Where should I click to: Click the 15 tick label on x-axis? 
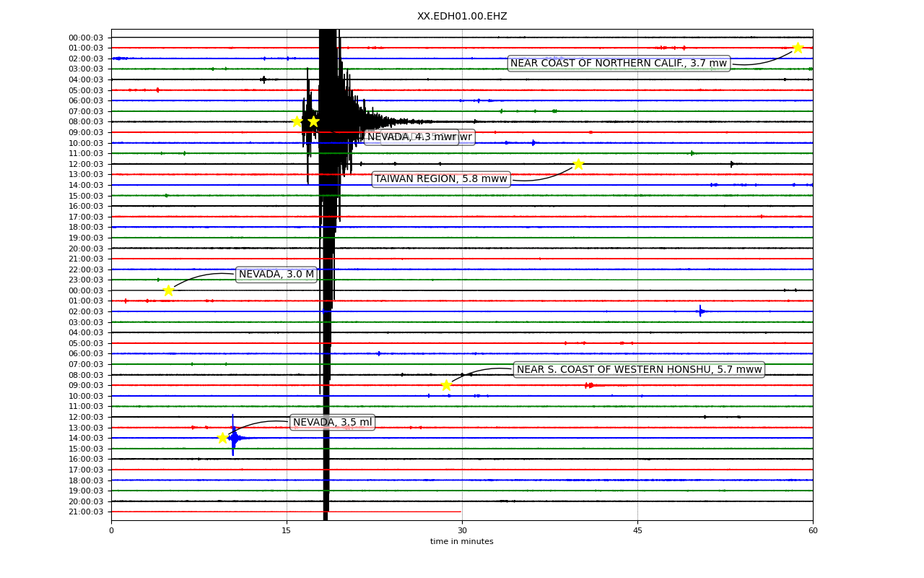(287, 531)
